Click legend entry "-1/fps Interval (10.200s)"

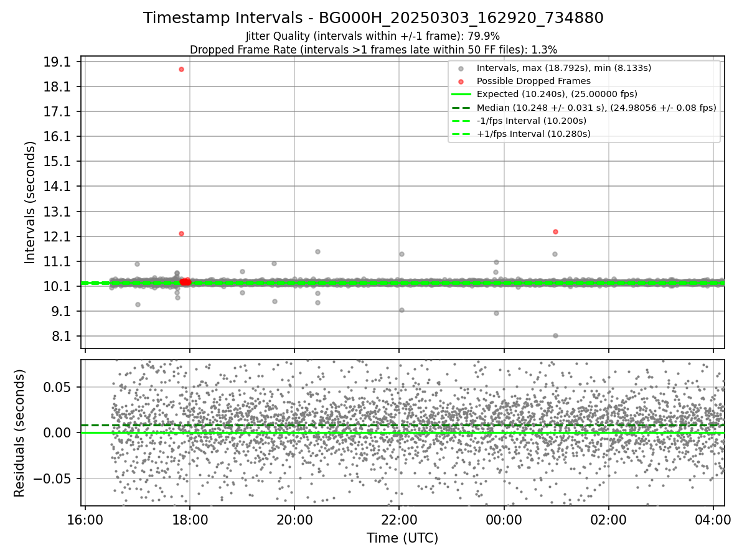point(532,120)
